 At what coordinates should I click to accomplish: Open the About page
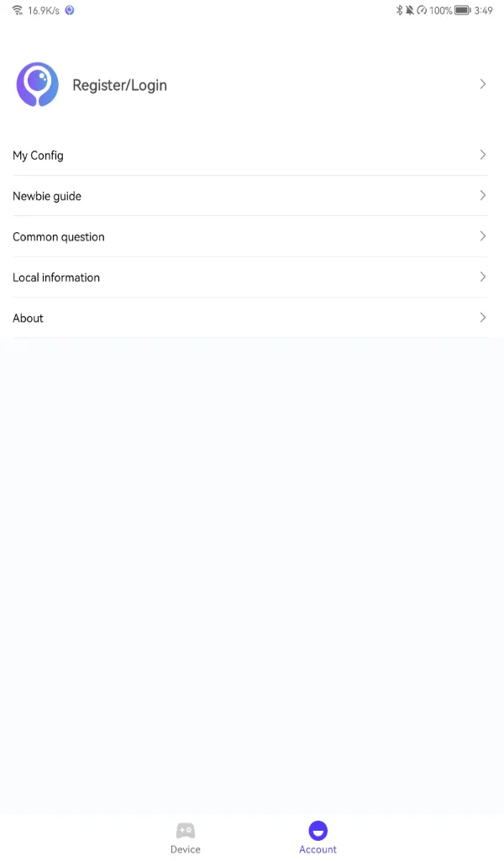(28, 318)
